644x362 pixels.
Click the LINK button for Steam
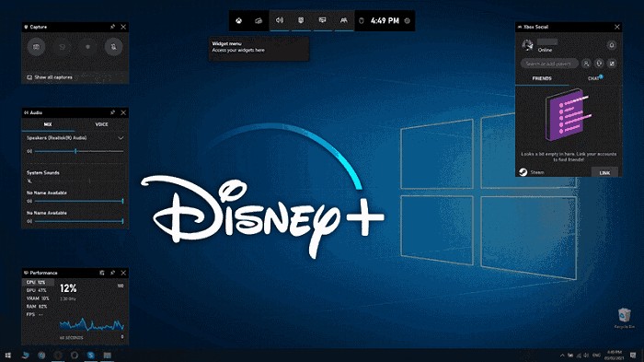pyautogui.click(x=604, y=173)
